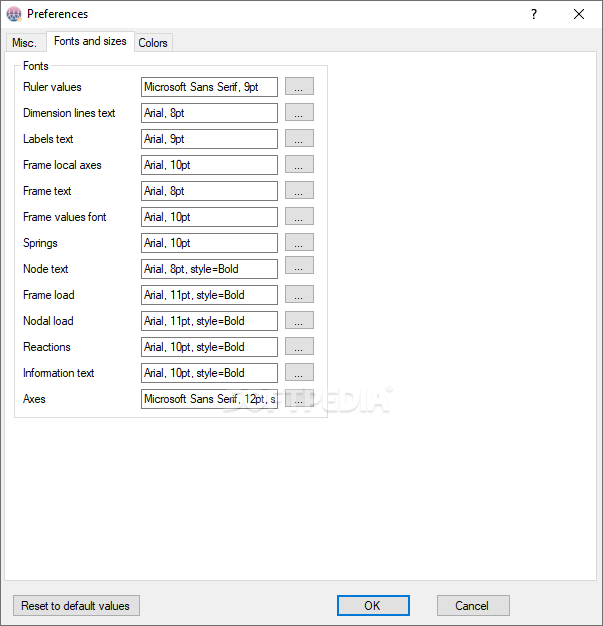
Task: Select the Fonts and sizes tab
Action: coord(90,41)
